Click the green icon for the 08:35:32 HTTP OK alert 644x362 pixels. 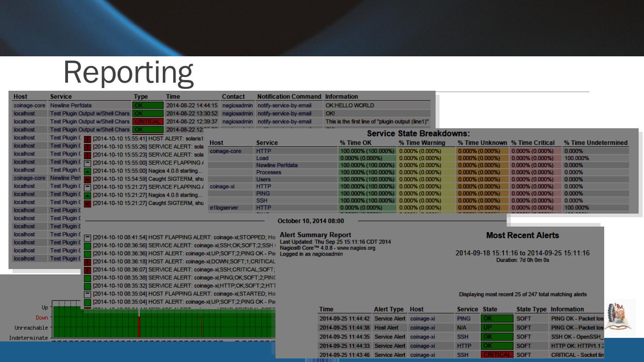[x=88, y=286]
